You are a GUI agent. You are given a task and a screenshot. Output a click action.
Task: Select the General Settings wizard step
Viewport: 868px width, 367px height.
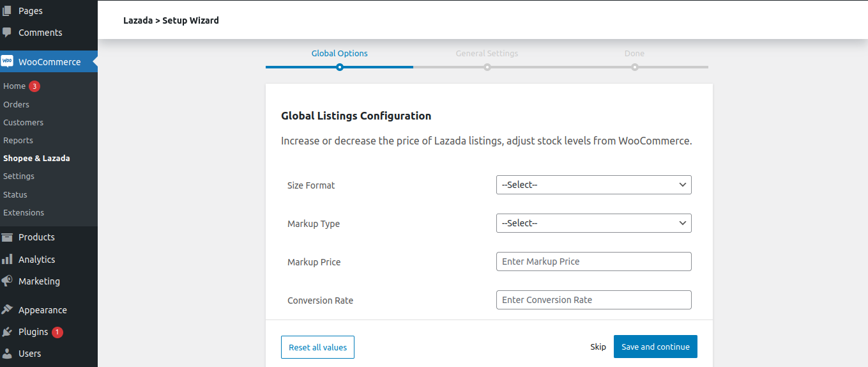point(487,54)
